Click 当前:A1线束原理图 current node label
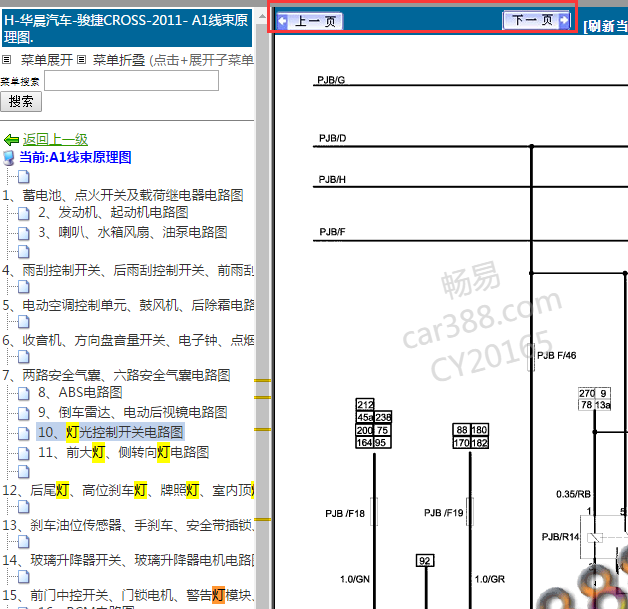Screen dimensions: 628x609 pos(75,157)
